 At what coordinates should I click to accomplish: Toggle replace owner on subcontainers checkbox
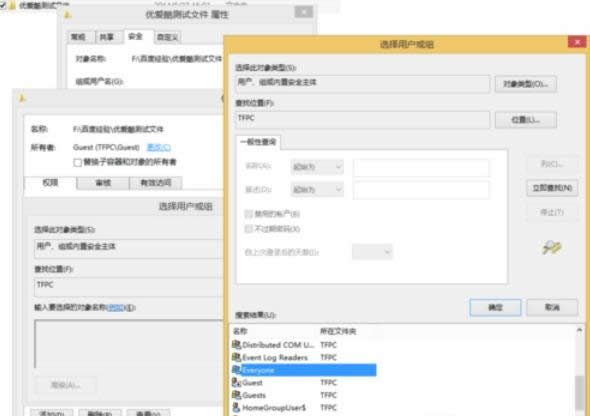[78, 162]
